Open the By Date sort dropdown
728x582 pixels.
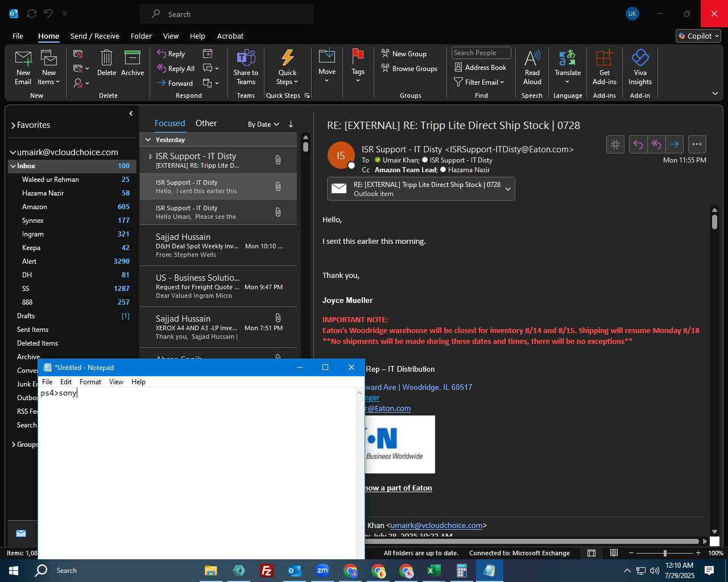click(263, 124)
